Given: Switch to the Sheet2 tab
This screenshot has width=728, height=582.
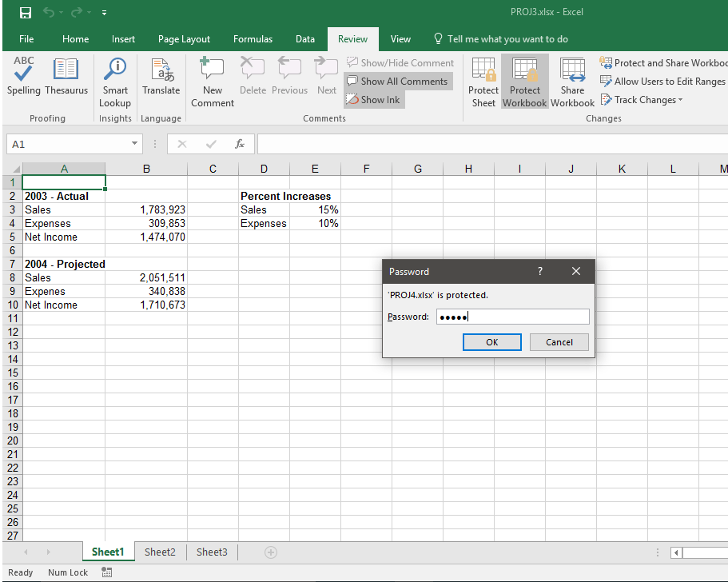Looking at the screenshot, I should 160,552.
